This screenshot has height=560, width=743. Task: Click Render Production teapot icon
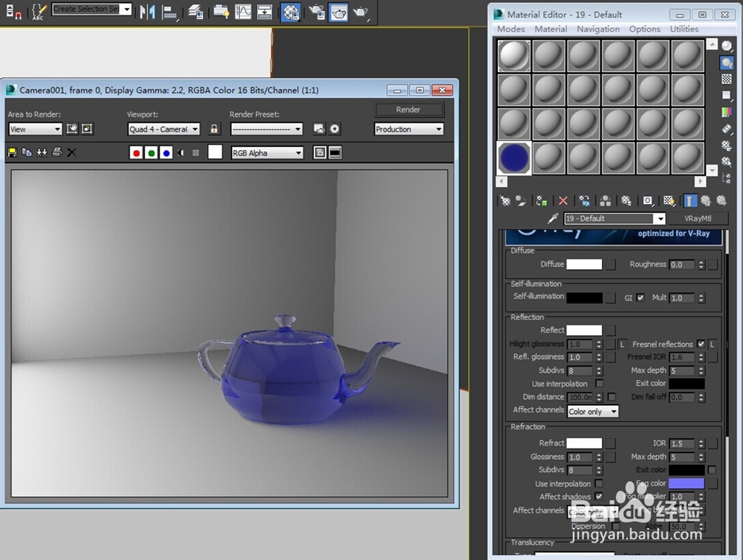click(x=361, y=12)
